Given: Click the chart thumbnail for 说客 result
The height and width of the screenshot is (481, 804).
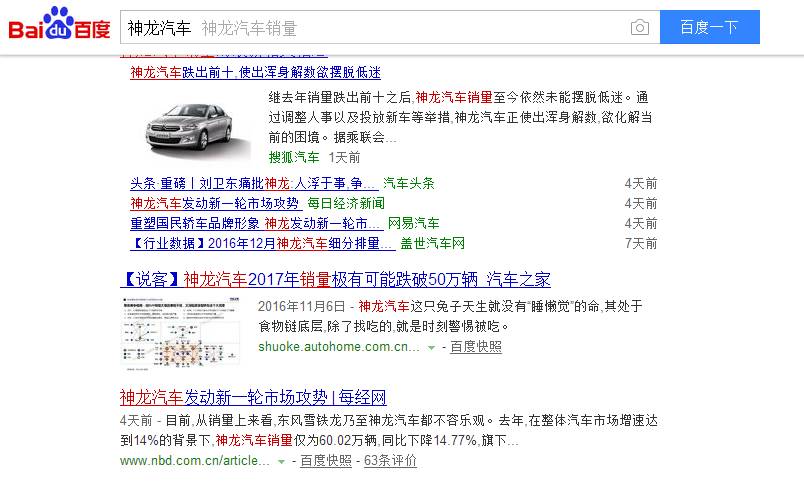Looking at the screenshot, I should point(181,332).
